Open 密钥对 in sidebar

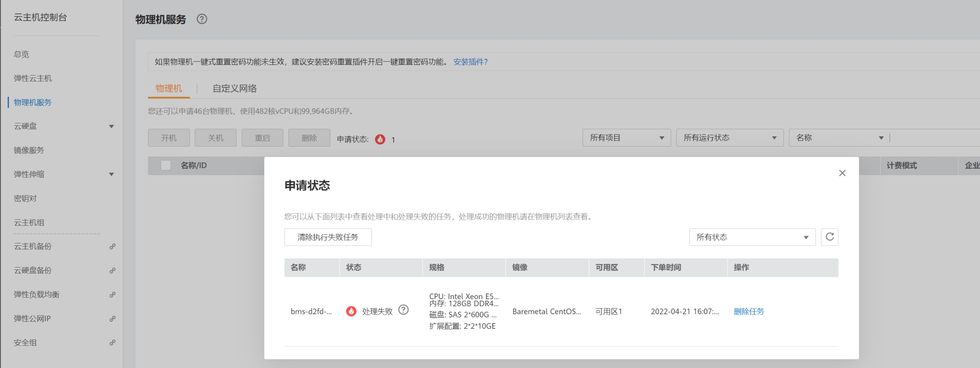(25, 198)
